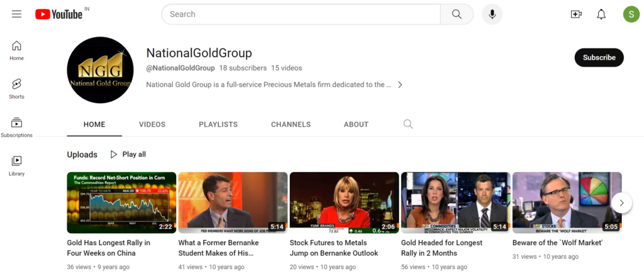
Task: Click title Gold Has Longest Rally in Four Weeks
Action: (108, 248)
